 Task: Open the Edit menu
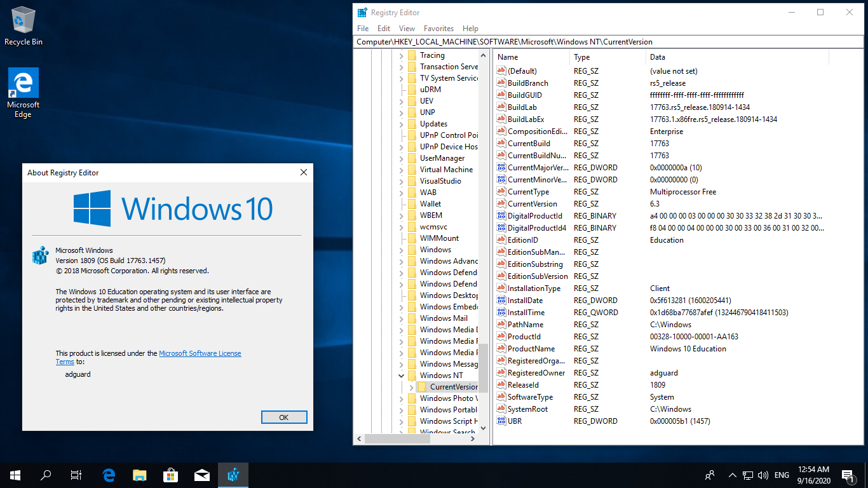click(384, 29)
